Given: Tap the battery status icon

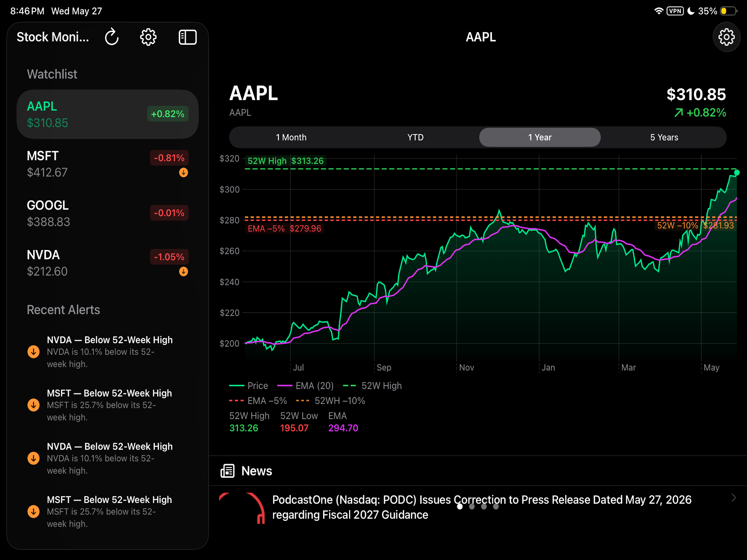Looking at the screenshot, I should (729, 11).
